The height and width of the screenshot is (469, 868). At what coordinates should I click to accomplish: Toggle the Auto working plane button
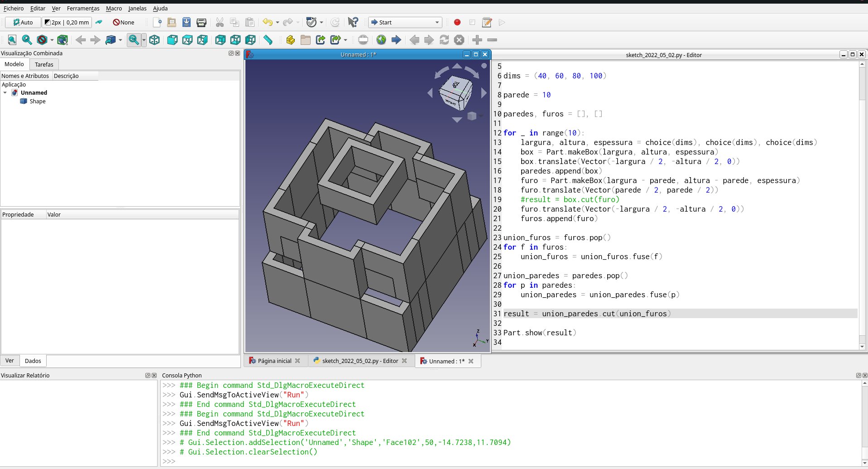tap(22, 22)
